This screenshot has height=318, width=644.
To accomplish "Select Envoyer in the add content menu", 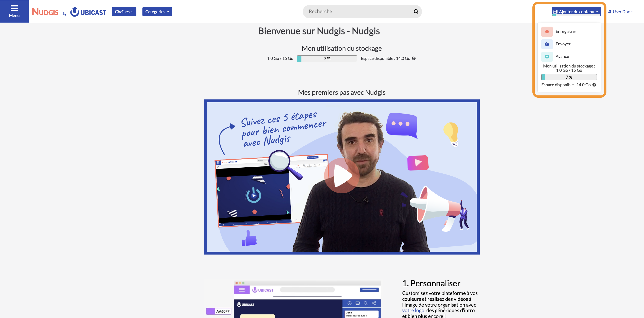I will (x=569, y=44).
